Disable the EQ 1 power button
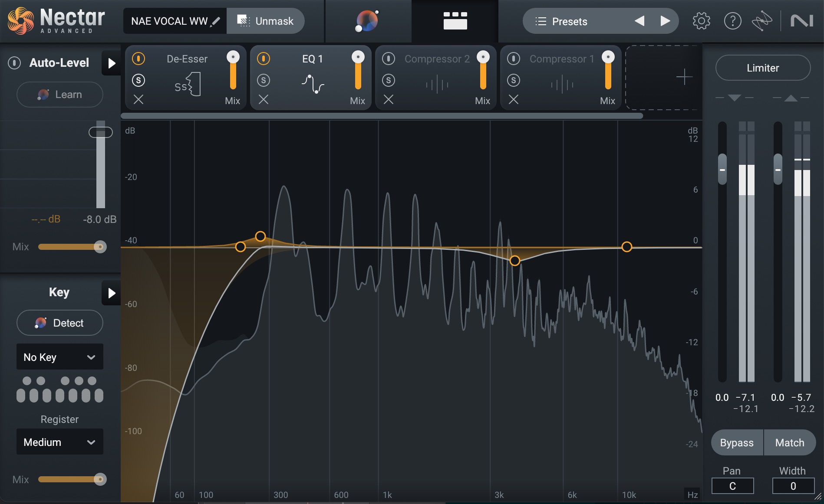This screenshot has width=824, height=504. tap(264, 59)
